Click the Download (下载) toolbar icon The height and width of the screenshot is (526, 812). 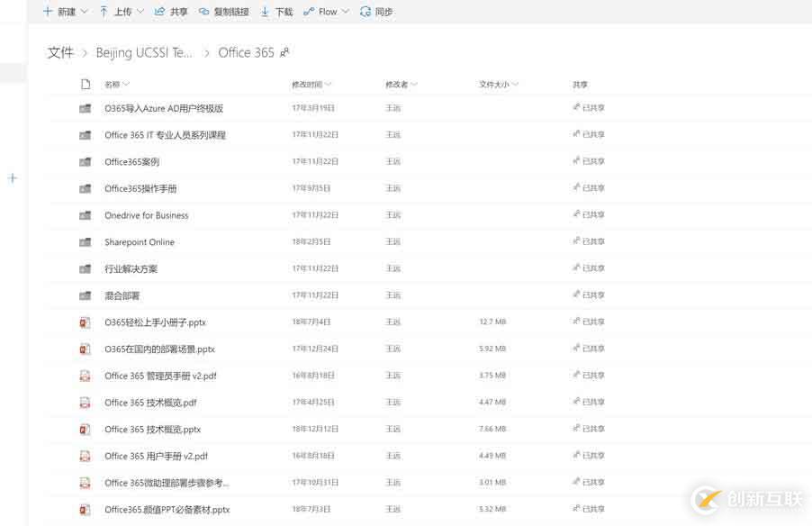265,12
